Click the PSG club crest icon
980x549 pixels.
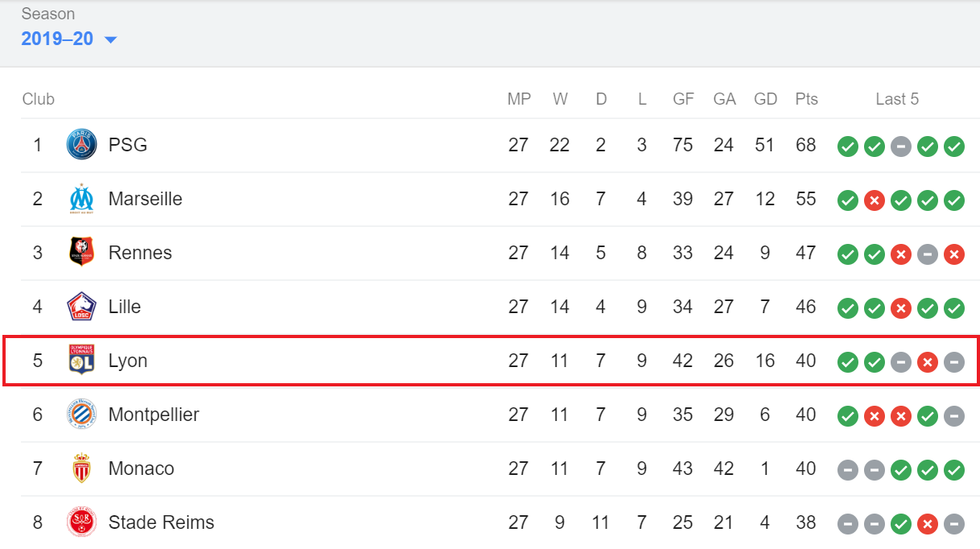(x=81, y=145)
